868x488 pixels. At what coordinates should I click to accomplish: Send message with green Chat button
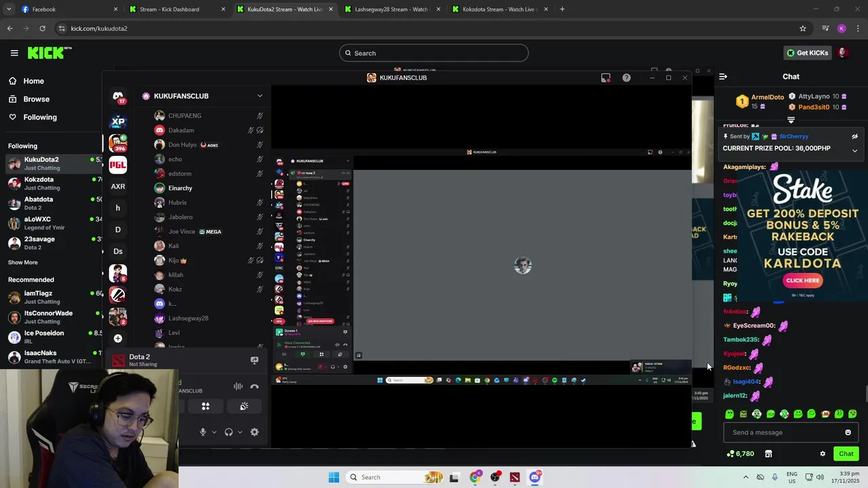point(846,454)
